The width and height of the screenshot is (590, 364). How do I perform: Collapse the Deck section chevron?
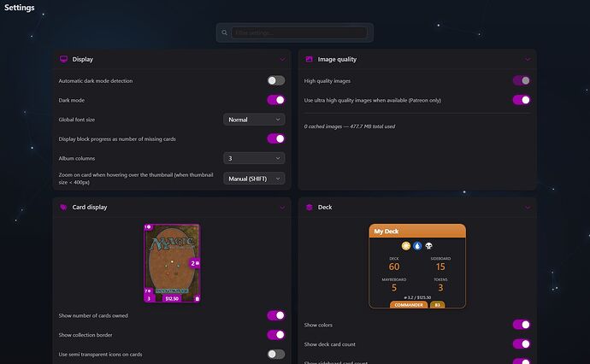[528, 208]
